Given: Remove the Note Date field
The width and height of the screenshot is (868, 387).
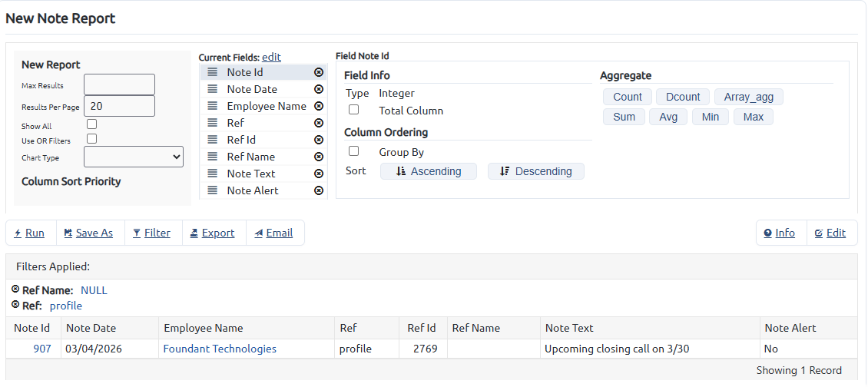Looking at the screenshot, I should [x=319, y=89].
